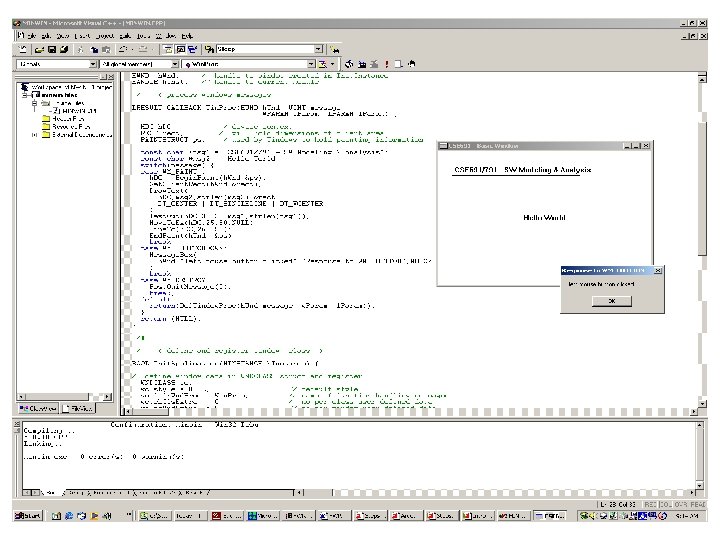Click the Search icon right of Find box

point(335,49)
